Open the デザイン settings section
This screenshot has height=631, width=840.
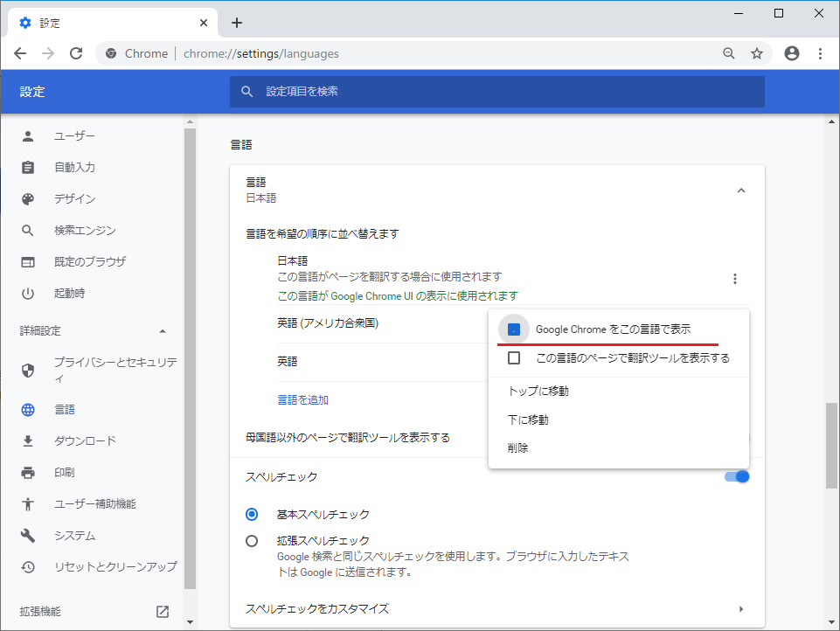pyautogui.click(x=75, y=198)
